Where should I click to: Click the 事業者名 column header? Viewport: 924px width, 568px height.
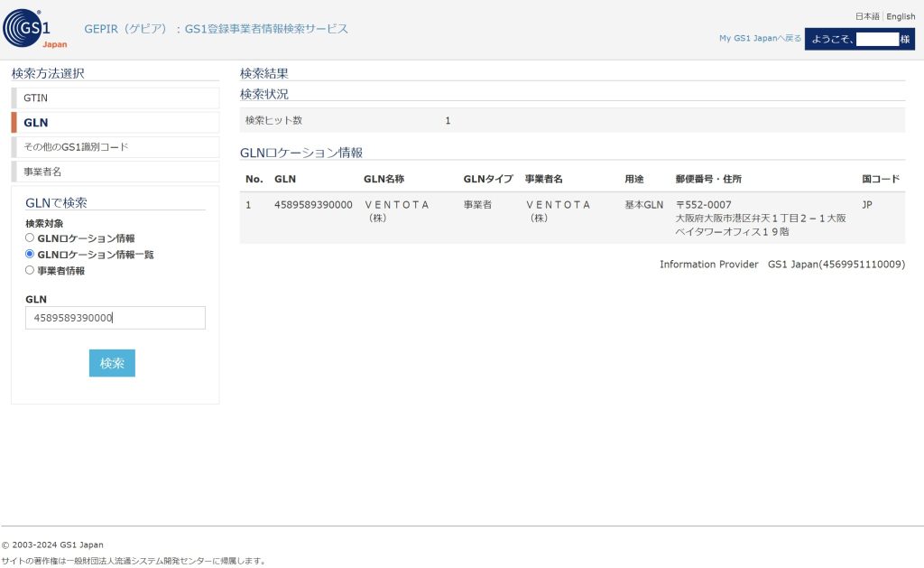(543, 179)
